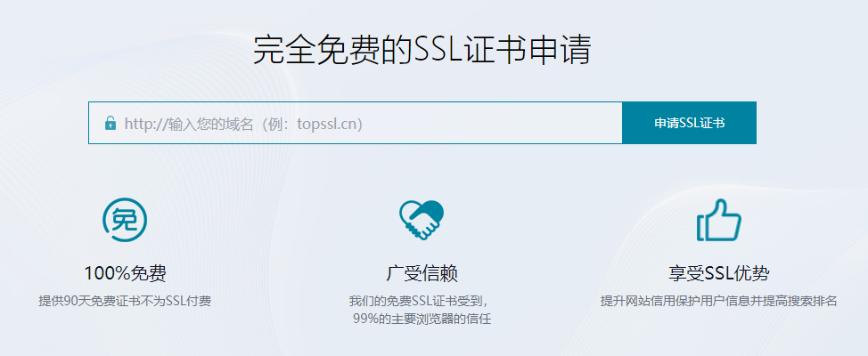Click the heart-shaped handshake icon

(x=422, y=220)
